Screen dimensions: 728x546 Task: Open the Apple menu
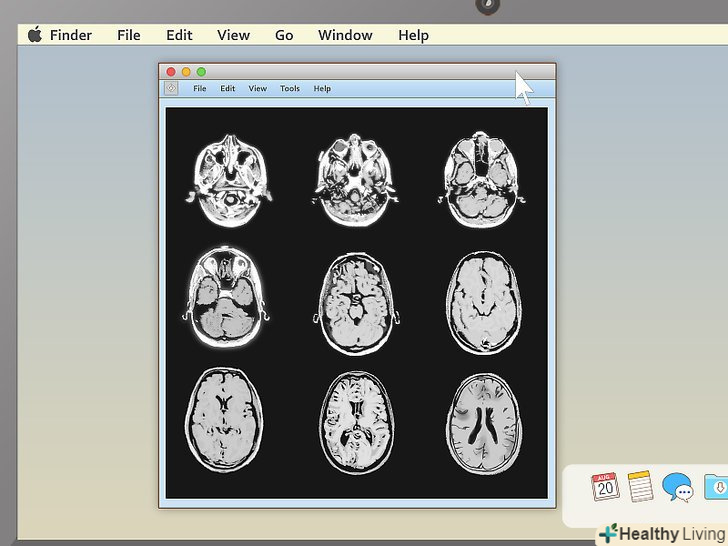pyautogui.click(x=35, y=35)
